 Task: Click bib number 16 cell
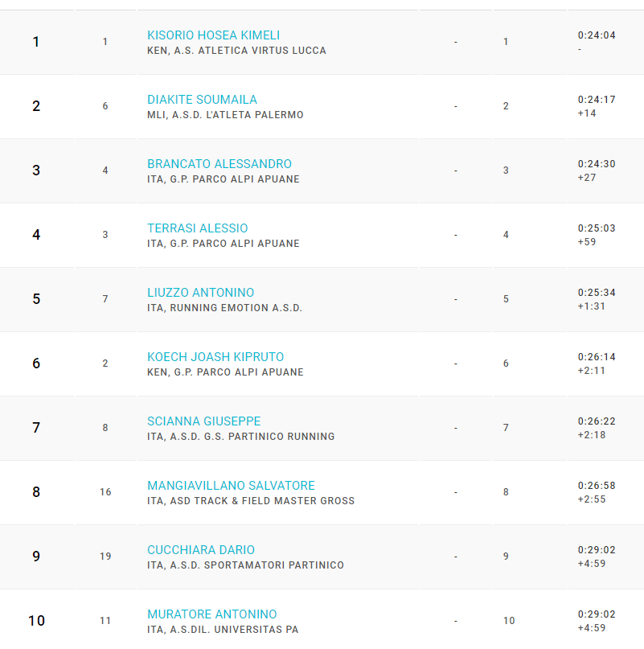pyautogui.click(x=105, y=491)
